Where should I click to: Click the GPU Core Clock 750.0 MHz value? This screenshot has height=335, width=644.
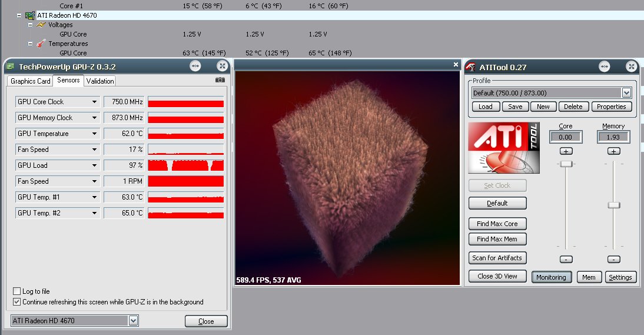(x=124, y=102)
